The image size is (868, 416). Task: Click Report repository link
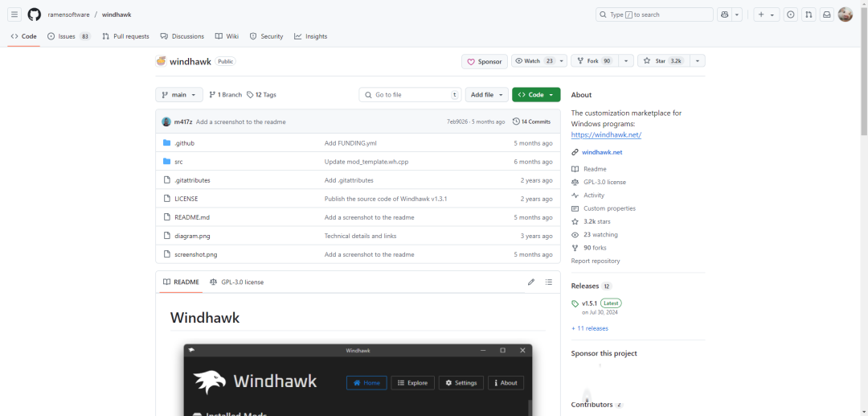click(x=596, y=261)
